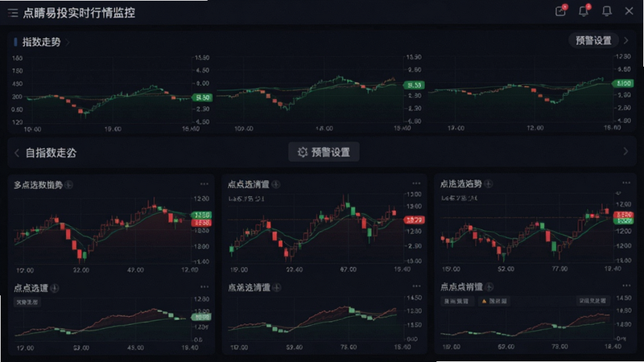The width and height of the screenshot is (644, 362).
Task: Click the circle icon beside 点点选清谴 title
Action: click(276, 184)
